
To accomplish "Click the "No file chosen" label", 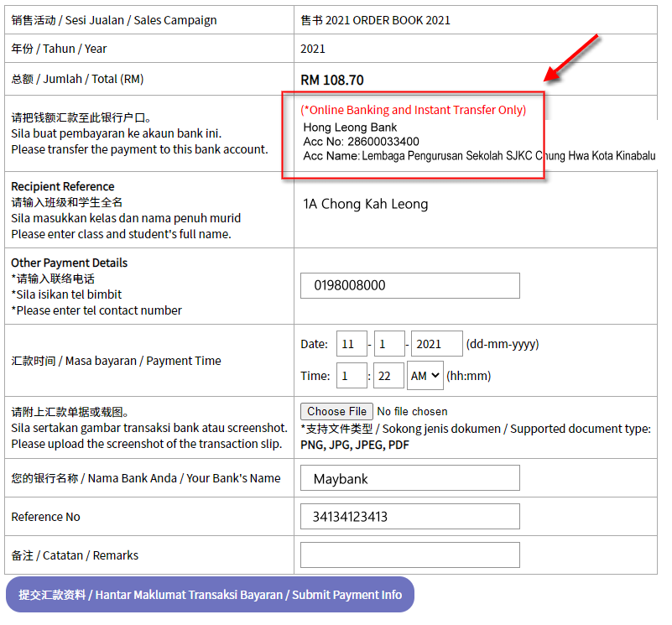I will coord(412,412).
